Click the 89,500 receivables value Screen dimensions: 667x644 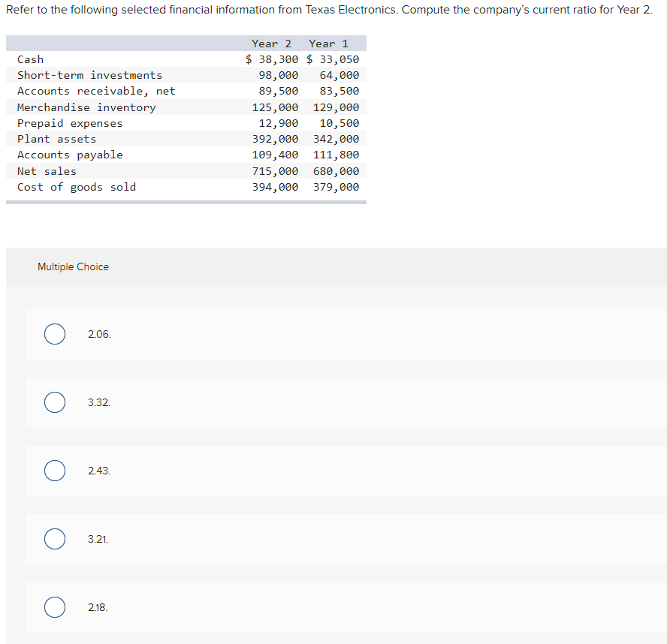tap(279, 91)
